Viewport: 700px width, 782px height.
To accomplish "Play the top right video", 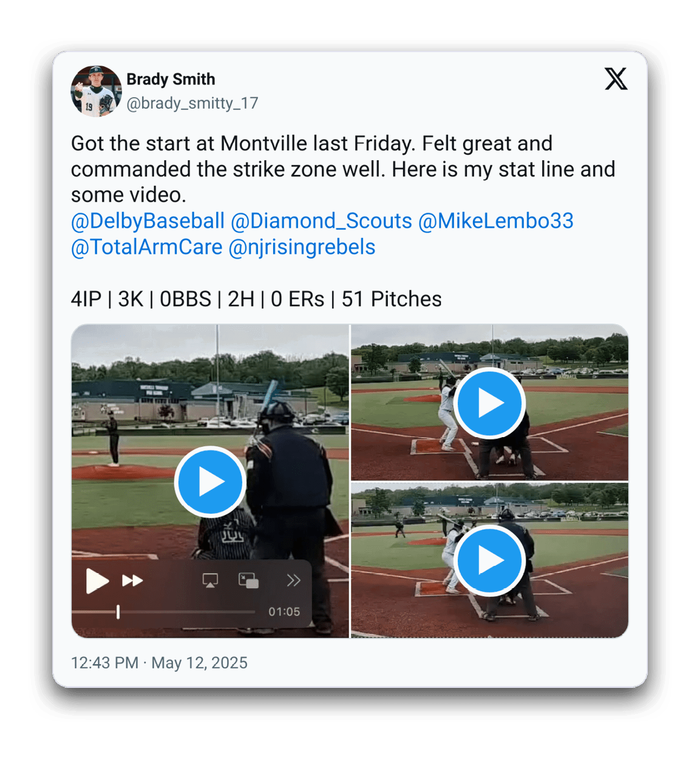I will tap(490, 403).
